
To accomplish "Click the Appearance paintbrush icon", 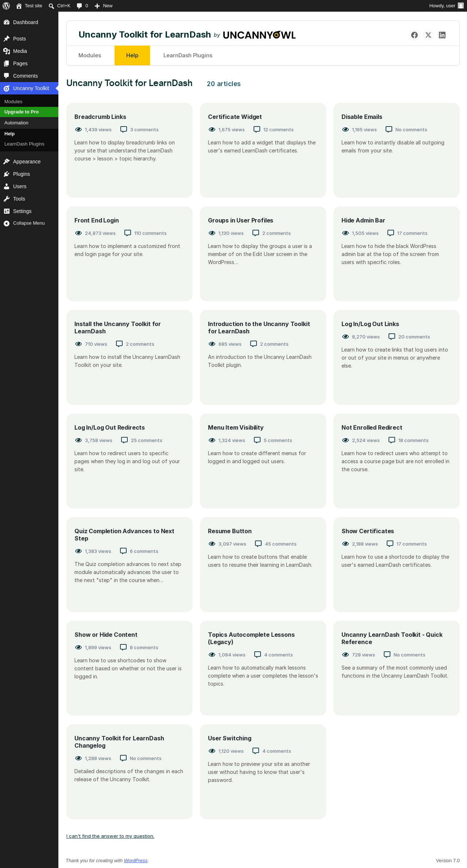I will (7, 162).
